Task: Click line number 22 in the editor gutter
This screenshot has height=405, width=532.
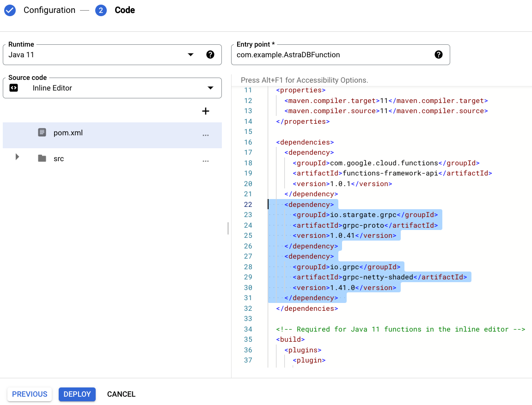Action: tap(248, 205)
